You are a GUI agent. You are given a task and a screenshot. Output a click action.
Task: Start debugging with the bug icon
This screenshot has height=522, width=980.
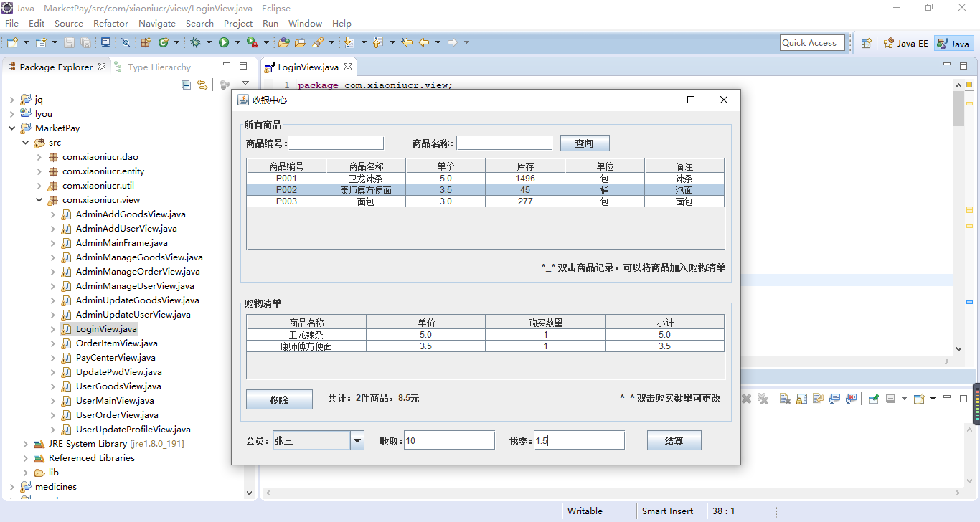(x=195, y=43)
